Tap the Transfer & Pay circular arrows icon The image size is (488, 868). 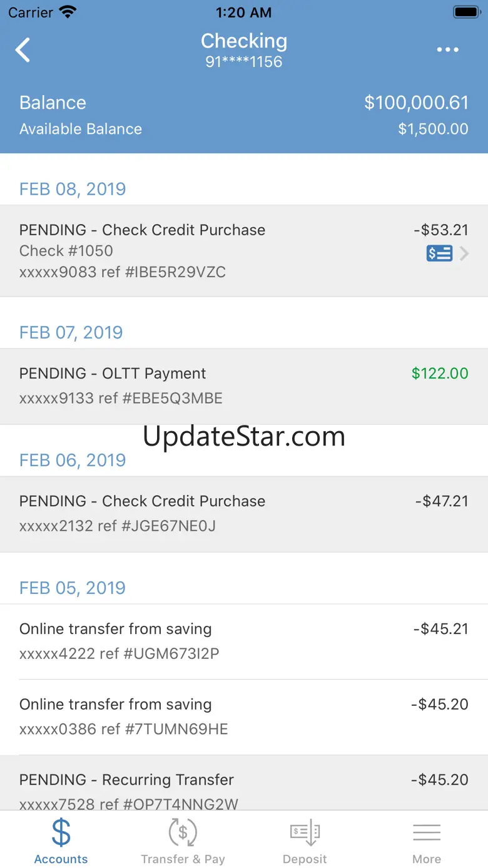tap(183, 833)
